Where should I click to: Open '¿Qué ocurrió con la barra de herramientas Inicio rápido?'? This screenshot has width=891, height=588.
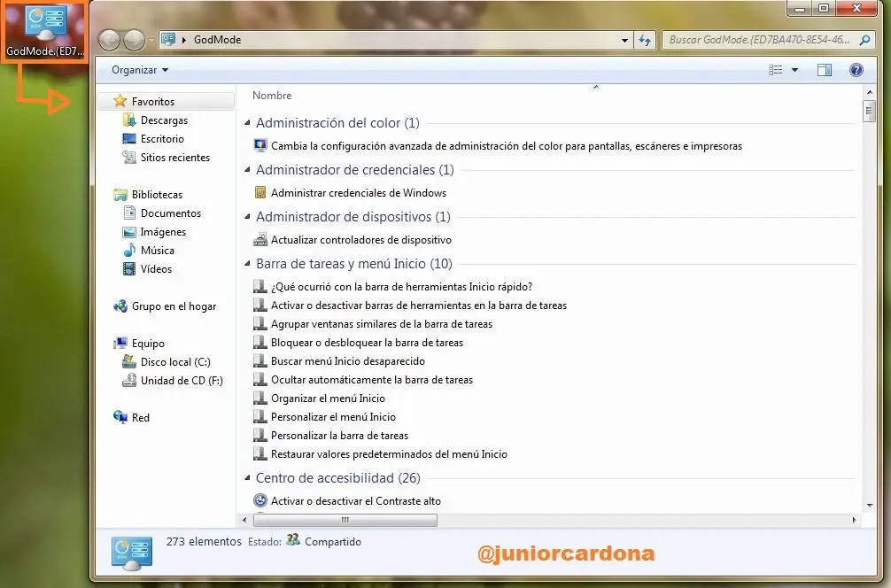(402, 287)
